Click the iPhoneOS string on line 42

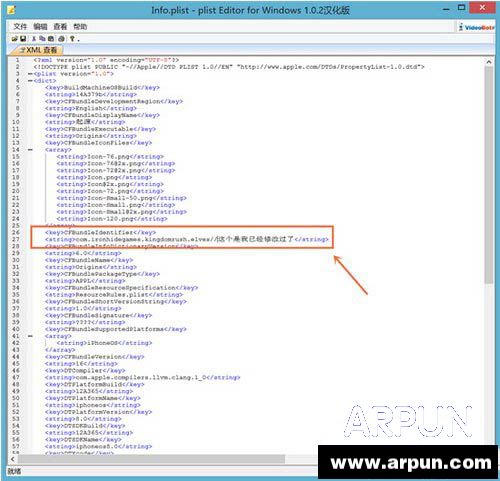104,343
